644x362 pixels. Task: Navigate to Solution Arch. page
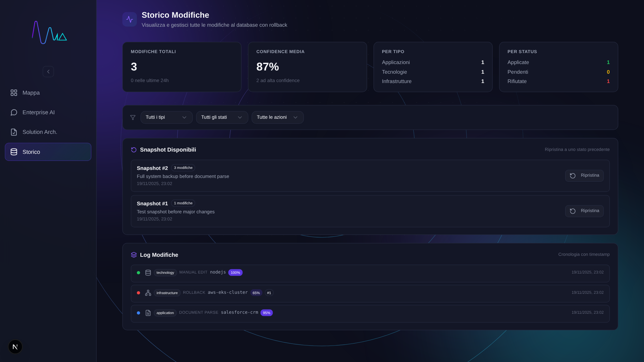pos(48,132)
